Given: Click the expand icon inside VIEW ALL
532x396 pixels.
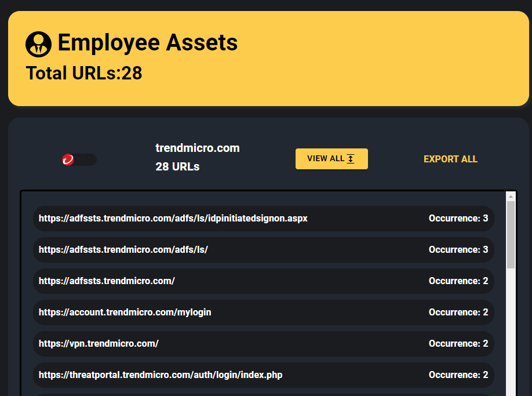Looking at the screenshot, I should 351,158.
